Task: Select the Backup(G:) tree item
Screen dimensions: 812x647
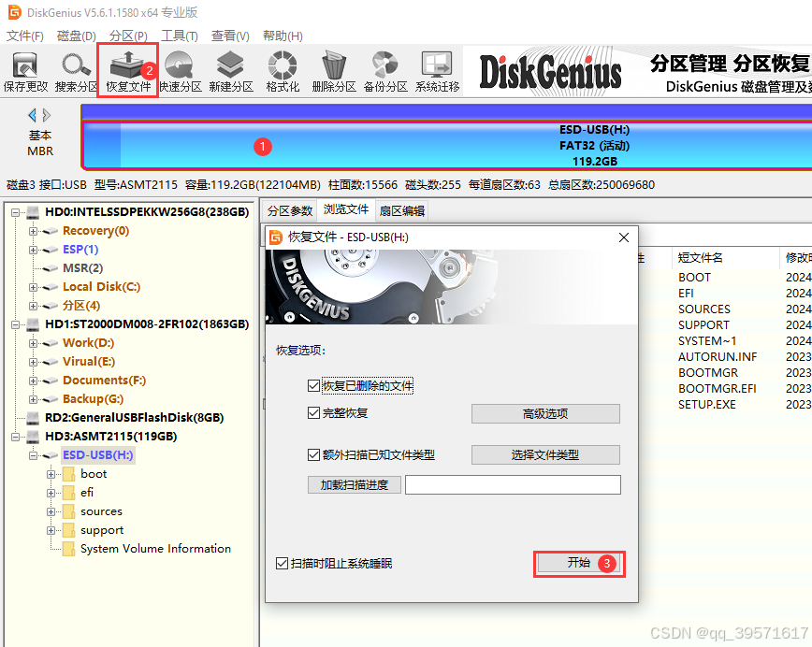Action: [x=94, y=399]
